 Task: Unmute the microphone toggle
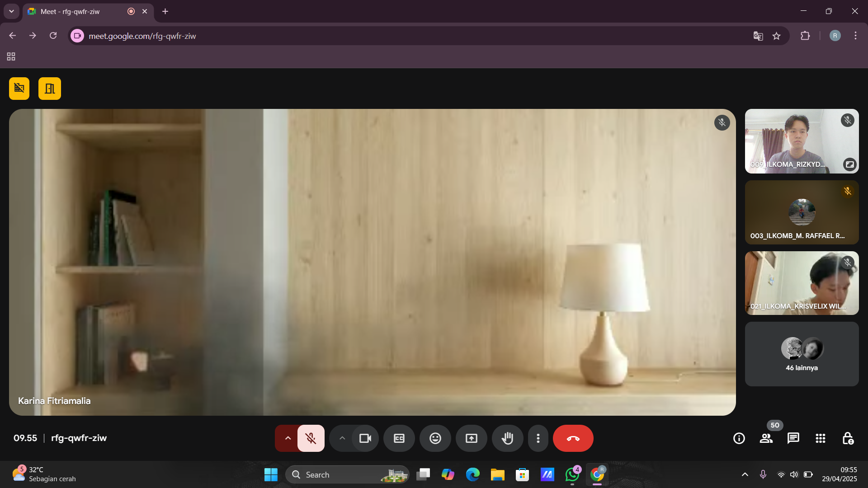click(311, 438)
